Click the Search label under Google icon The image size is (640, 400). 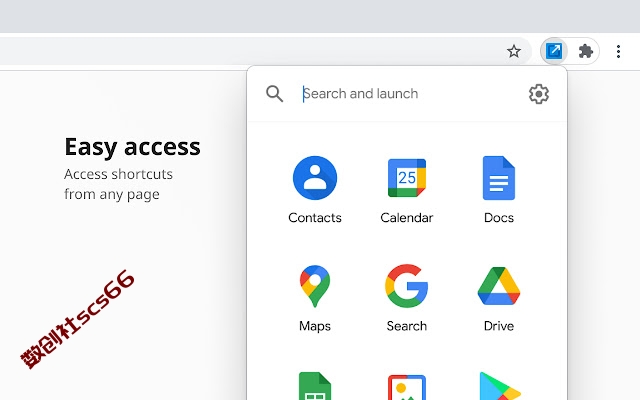click(407, 326)
